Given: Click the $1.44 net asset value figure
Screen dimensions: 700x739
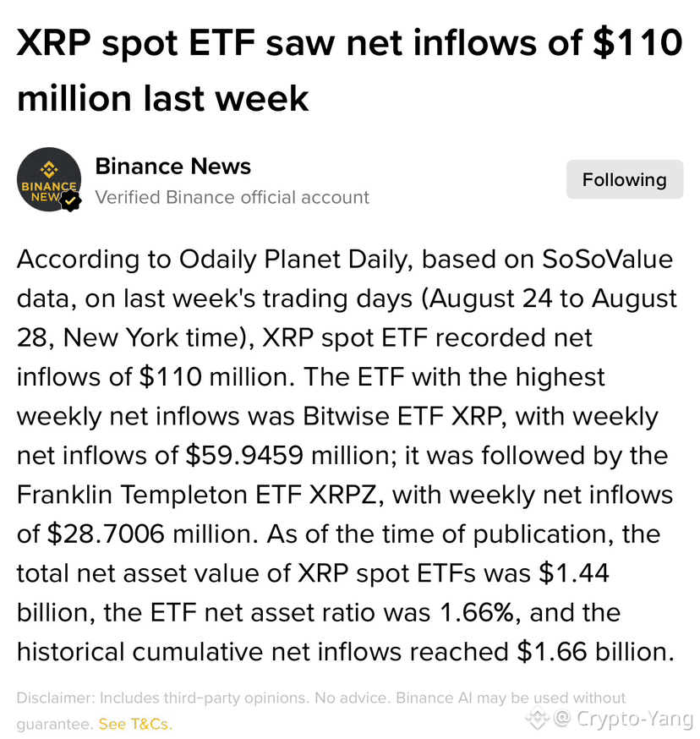Looking at the screenshot, I should (x=574, y=573).
